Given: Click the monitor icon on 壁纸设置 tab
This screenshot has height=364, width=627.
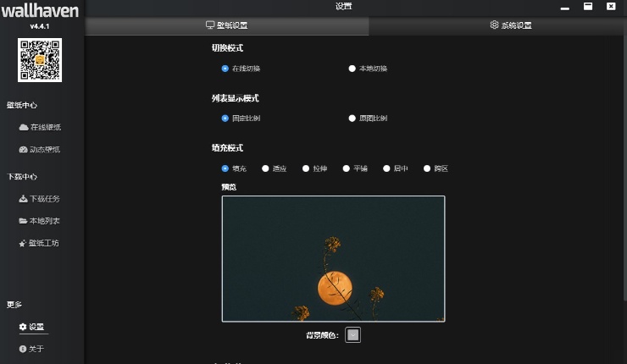Looking at the screenshot, I should click(x=210, y=25).
